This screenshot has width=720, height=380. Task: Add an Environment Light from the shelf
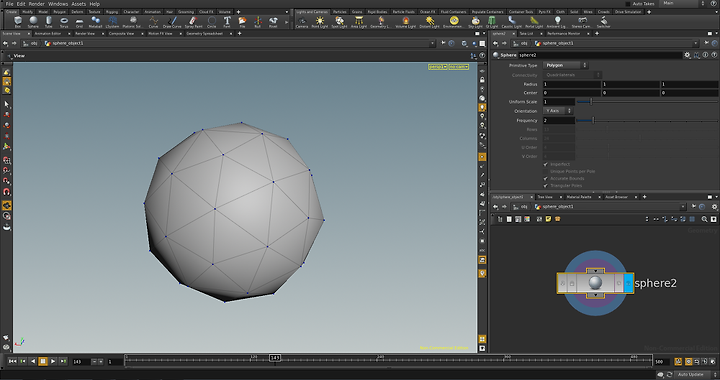click(x=454, y=22)
